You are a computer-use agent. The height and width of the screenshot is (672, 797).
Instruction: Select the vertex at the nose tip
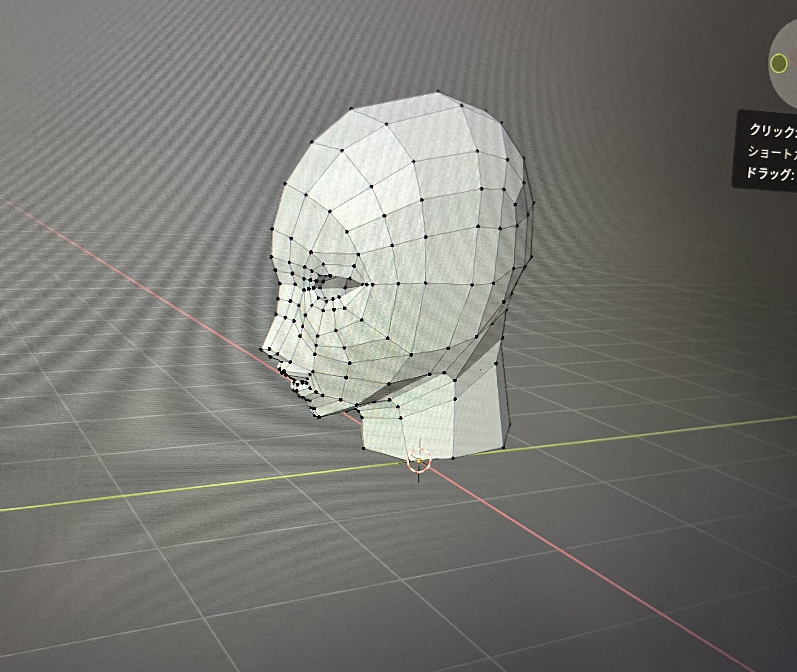261,350
